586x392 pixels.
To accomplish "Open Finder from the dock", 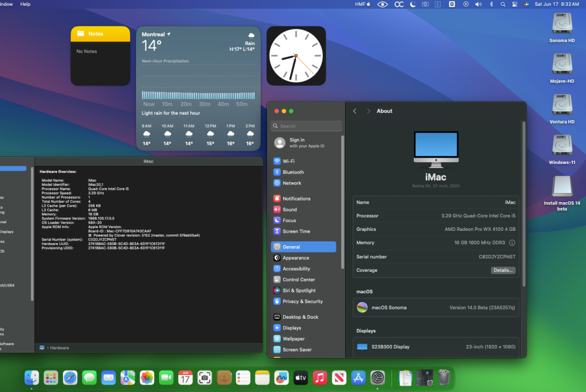I will pyautogui.click(x=32, y=378).
